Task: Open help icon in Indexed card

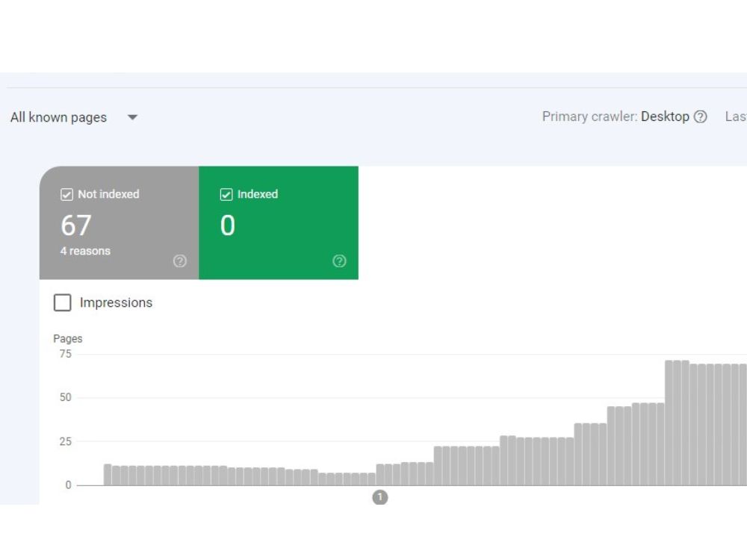Action: pyautogui.click(x=339, y=261)
